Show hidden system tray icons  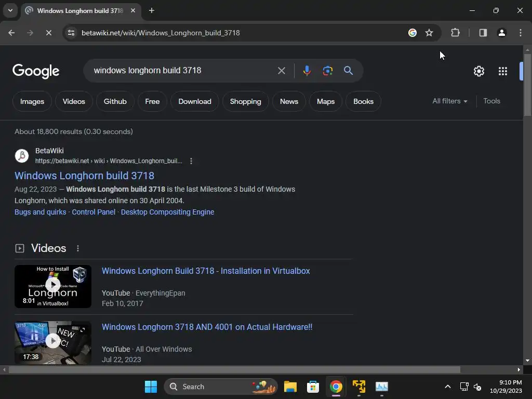coord(447,387)
